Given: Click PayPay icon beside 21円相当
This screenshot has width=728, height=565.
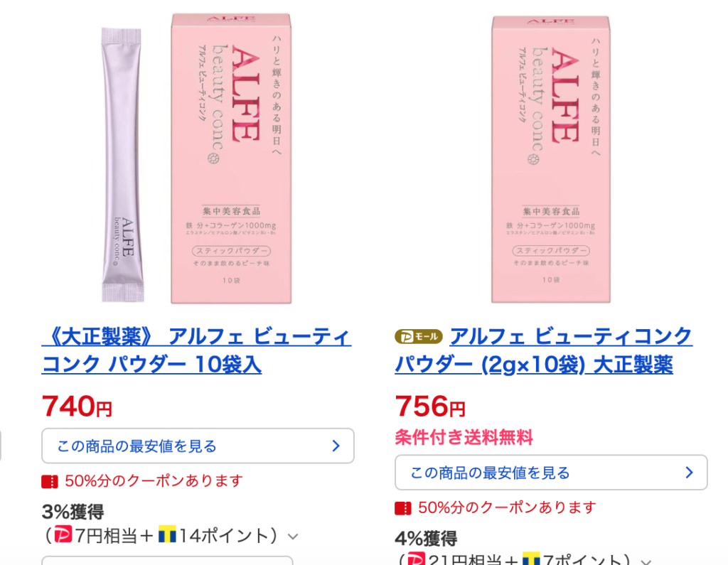Looking at the screenshot, I should tap(416, 559).
